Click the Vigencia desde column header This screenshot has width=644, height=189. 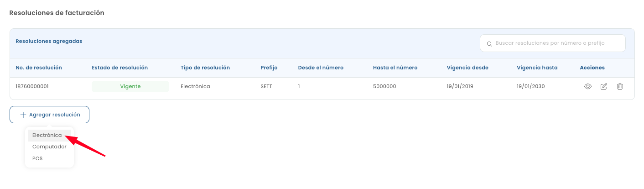click(x=467, y=68)
